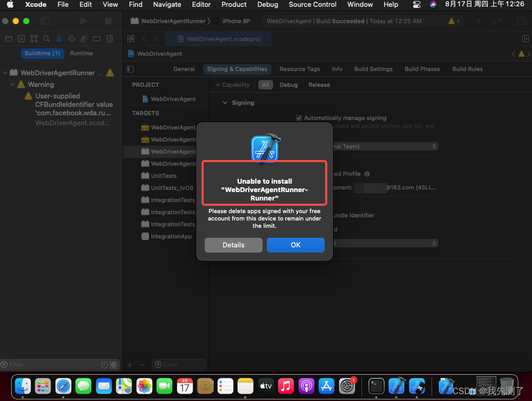Open the Breakpoint navigator
532x401 pixels.
[97, 38]
